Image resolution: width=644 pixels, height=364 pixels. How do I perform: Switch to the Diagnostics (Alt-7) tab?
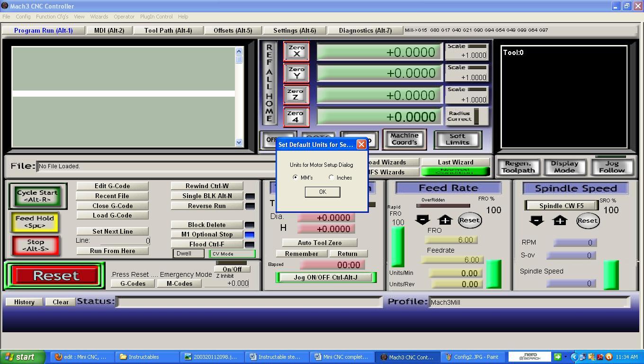pyautogui.click(x=365, y=30)
